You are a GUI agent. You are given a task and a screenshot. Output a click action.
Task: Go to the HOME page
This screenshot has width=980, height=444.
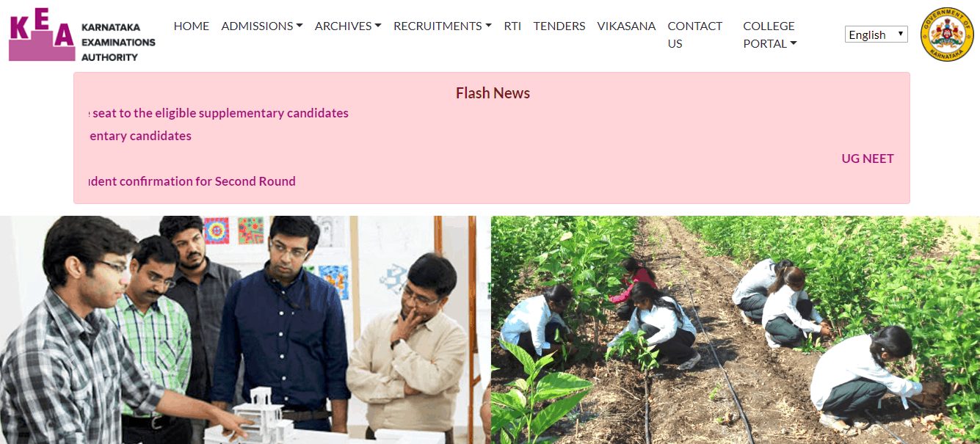click(x=192, y=26)
